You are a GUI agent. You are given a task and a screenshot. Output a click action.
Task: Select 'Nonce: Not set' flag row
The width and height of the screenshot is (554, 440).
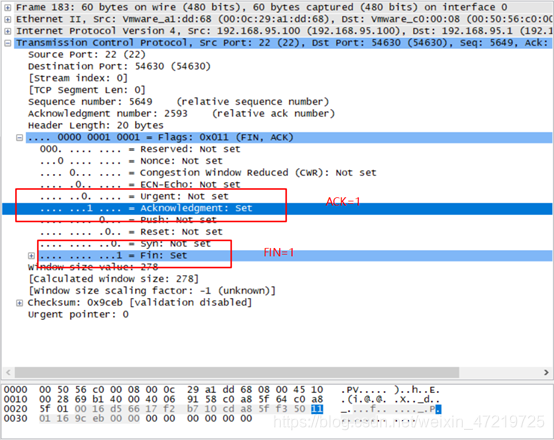tap(131, 161)
